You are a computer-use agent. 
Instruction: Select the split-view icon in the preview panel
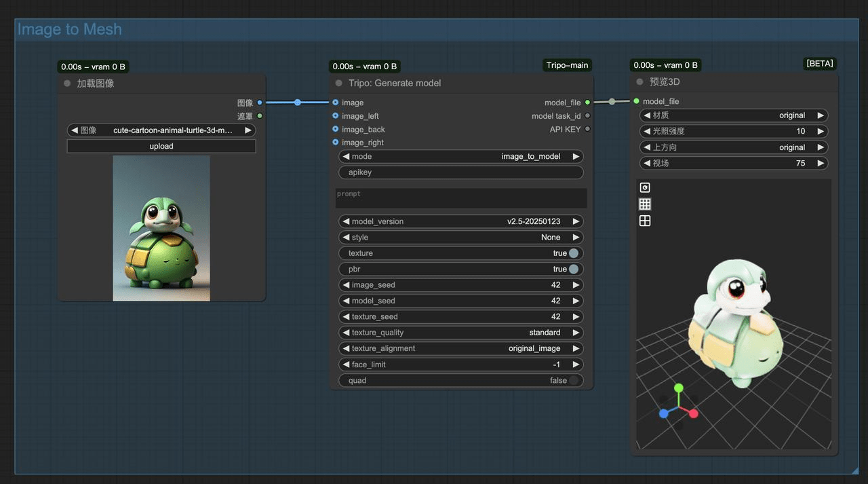coord(644,220)
